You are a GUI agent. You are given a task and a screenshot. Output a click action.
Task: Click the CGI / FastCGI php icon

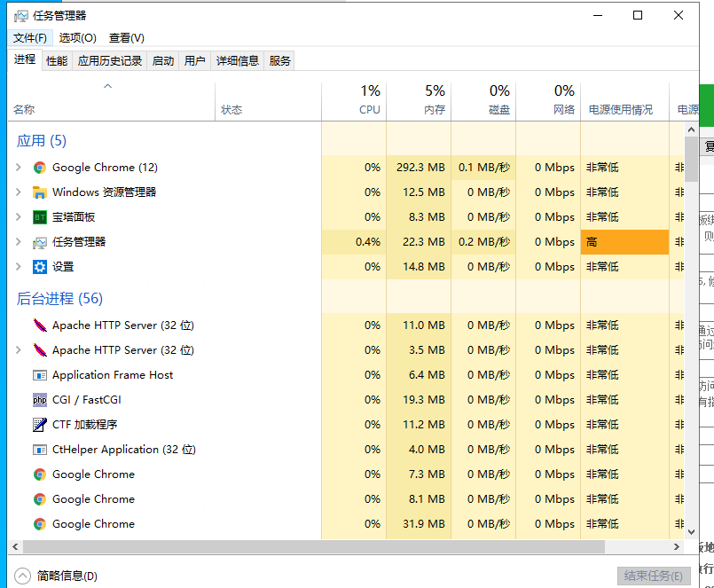click(x=40, y=400)
